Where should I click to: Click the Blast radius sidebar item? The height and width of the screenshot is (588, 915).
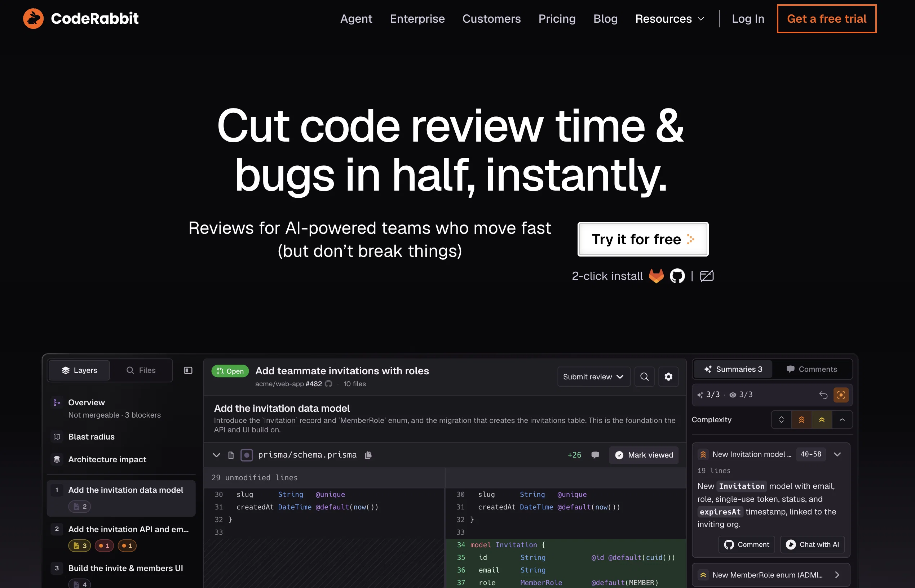121,436
